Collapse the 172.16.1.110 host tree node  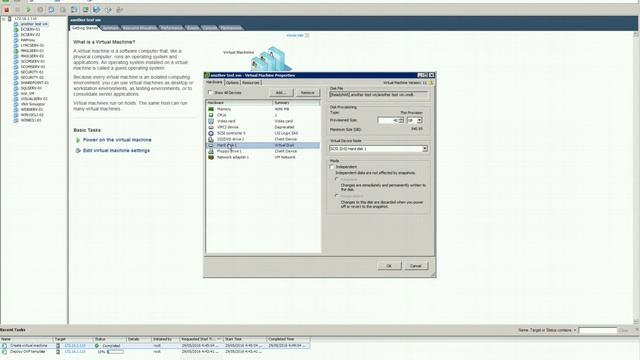click(3, 19)
